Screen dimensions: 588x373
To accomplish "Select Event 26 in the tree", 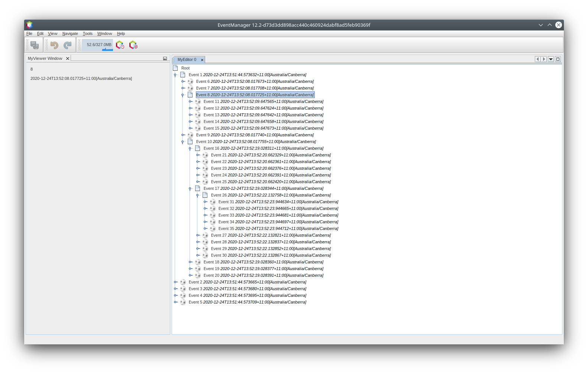I will 271,195.
